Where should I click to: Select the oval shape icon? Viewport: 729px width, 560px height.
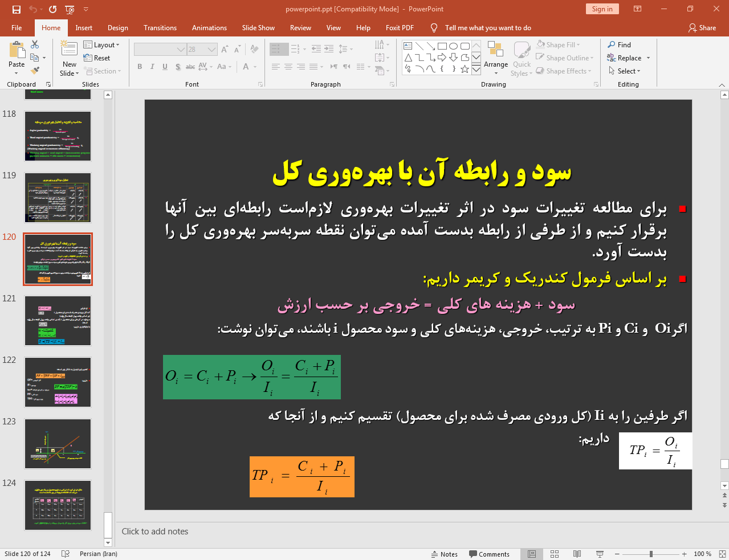click(454, 46)
